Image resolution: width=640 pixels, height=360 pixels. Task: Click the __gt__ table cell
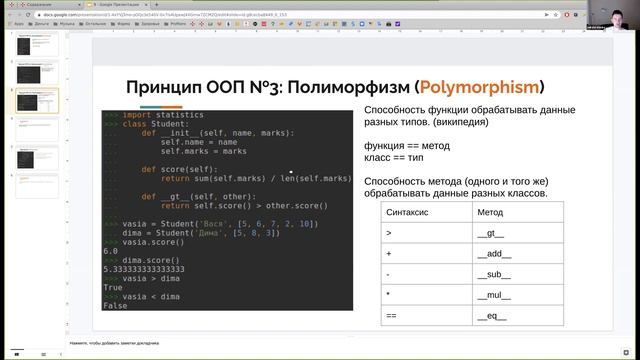point(518,233)
